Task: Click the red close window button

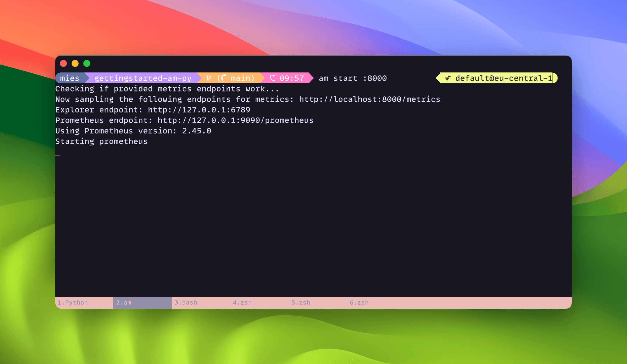Action: click(x=63, y=63)
